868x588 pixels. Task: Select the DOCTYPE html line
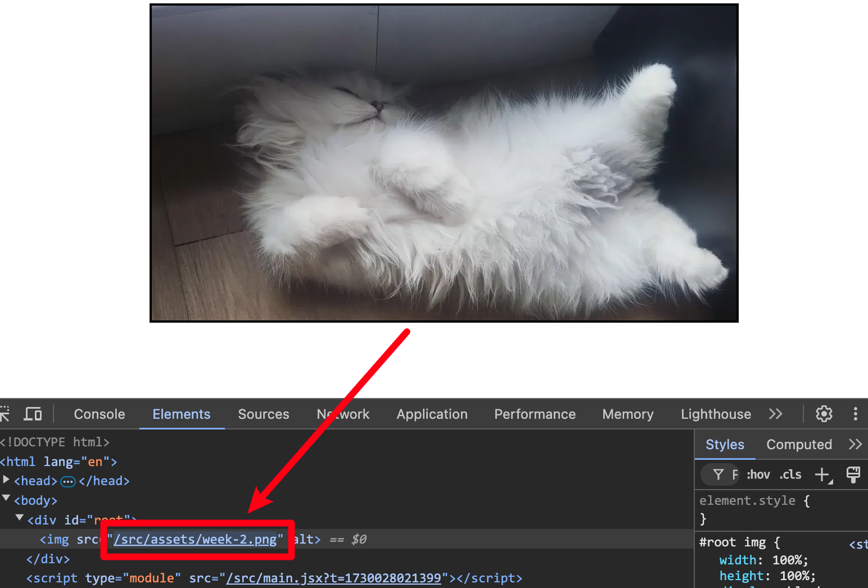(55, 442)
